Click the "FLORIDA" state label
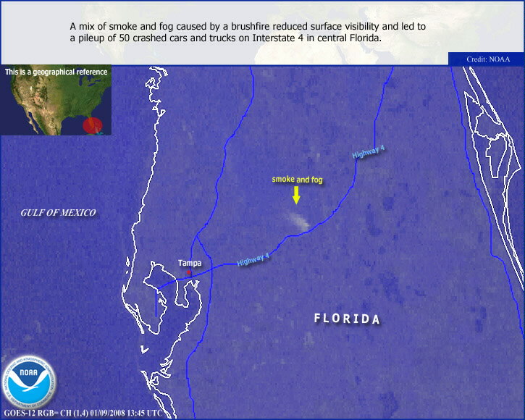 (346, 319)
